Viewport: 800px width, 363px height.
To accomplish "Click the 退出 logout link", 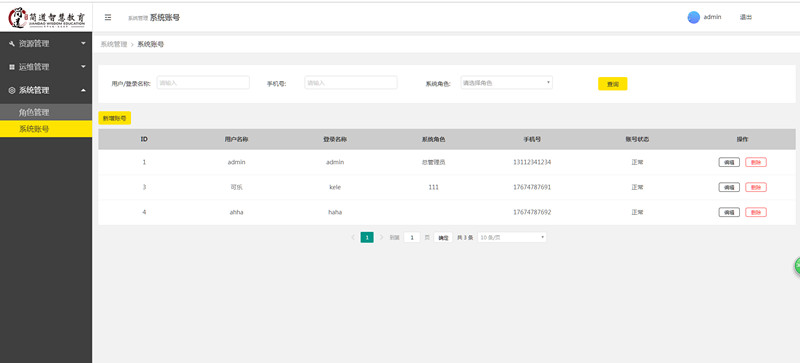I will point(745,17).
